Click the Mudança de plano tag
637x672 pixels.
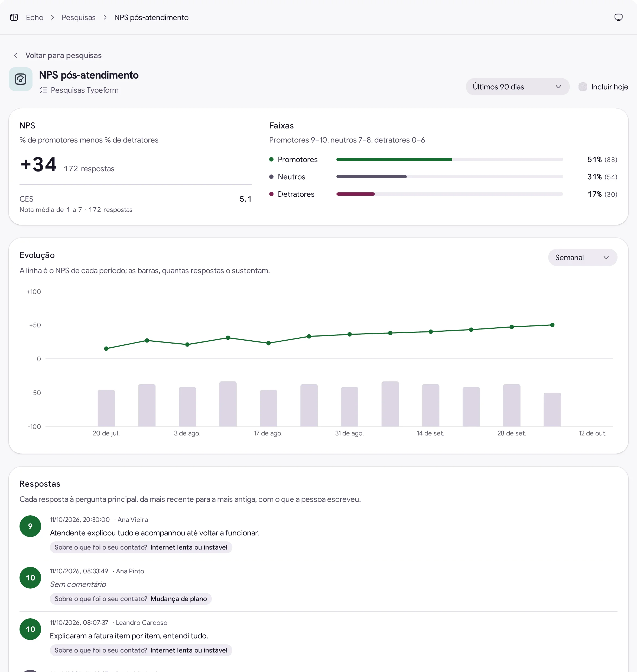click(131, 599)
